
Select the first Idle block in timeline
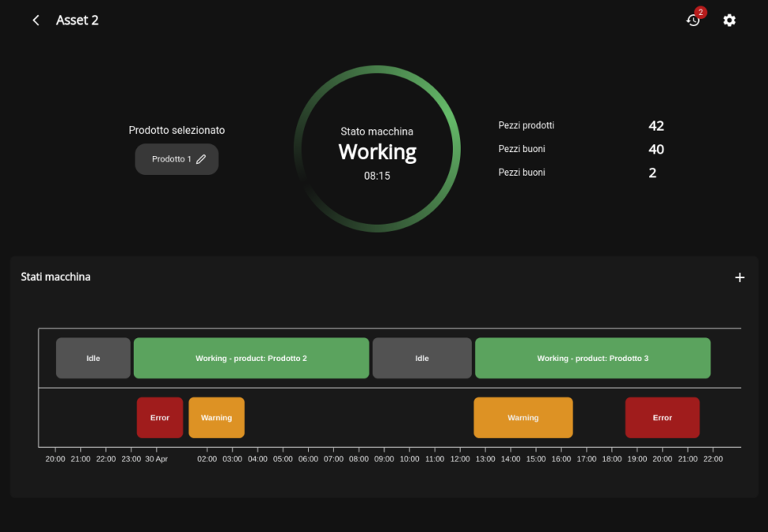point(93,358)
